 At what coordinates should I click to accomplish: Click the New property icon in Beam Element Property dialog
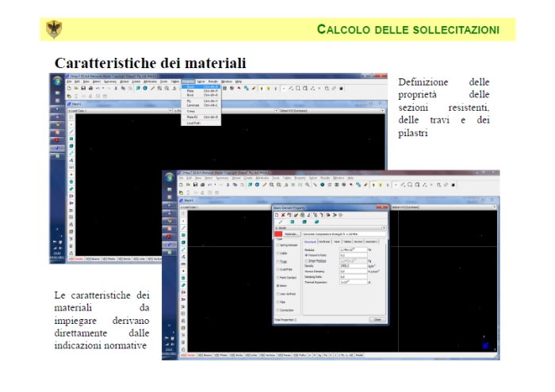pos(277,214)
